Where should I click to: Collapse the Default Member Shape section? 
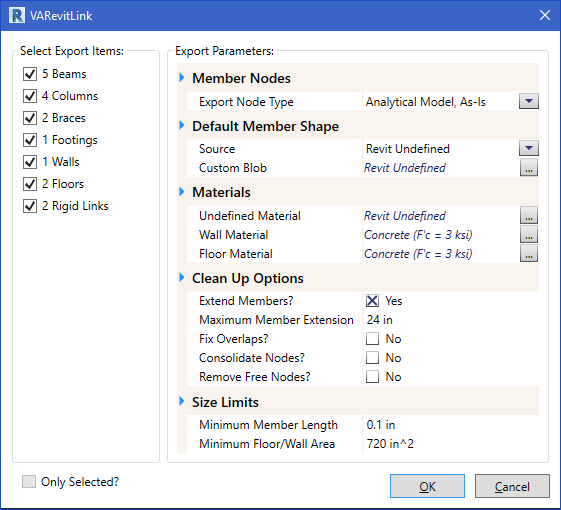[182, 126]
